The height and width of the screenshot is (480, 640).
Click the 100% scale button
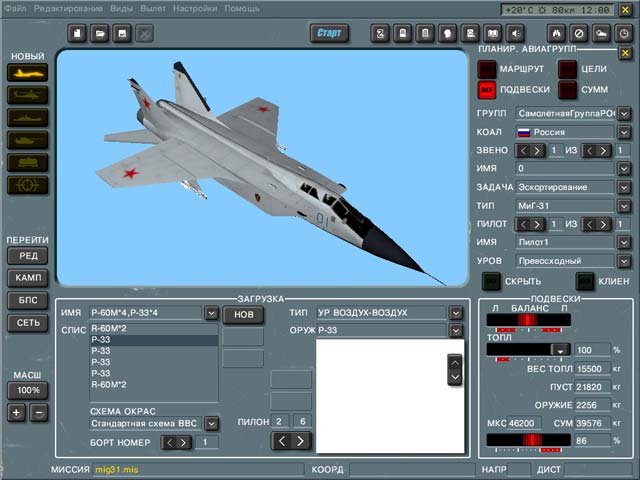[x=28, y=390]
